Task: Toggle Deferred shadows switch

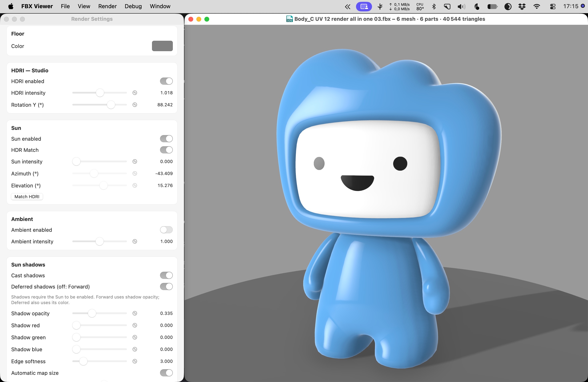Action: pyautogui.click(x=166, y=287)
